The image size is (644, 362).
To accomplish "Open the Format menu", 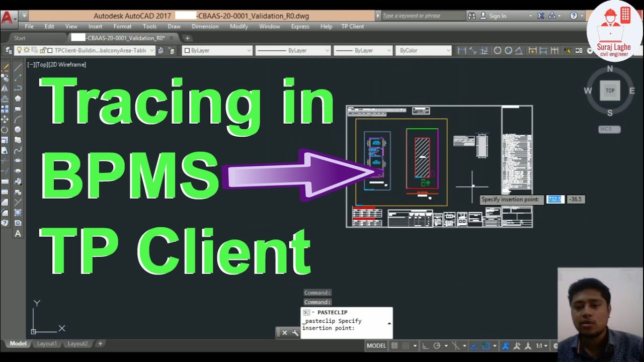I will tap(122, 26).
